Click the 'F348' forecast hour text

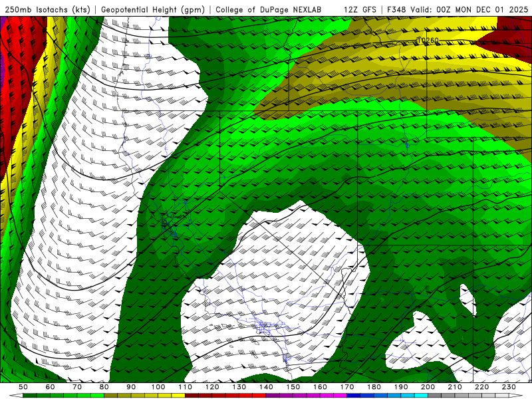click(x=396, y=9)
